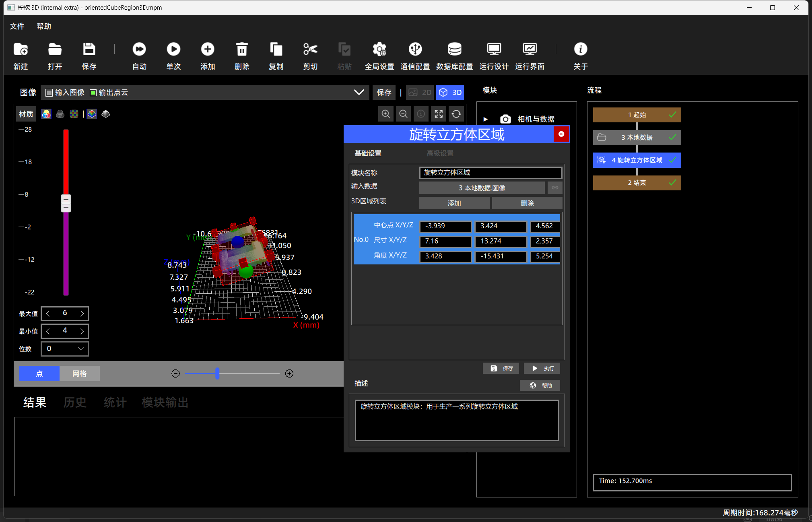The image size is (812, 522).
Task: Zoom out the 3D view
Action: click(x=403, y=114)
